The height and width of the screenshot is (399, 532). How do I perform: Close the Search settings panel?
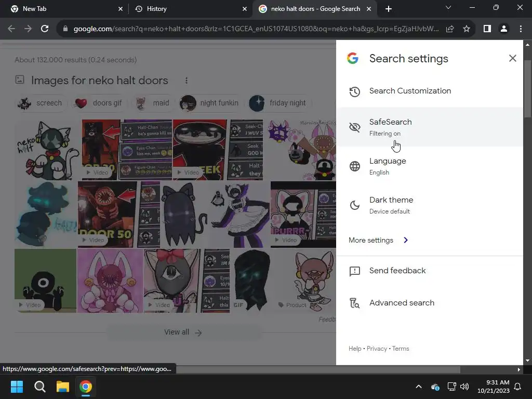point(512,58)
